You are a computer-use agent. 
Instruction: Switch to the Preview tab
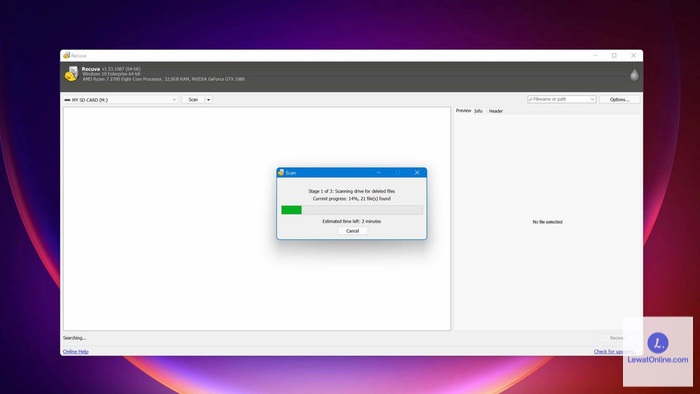click(463, 110)
